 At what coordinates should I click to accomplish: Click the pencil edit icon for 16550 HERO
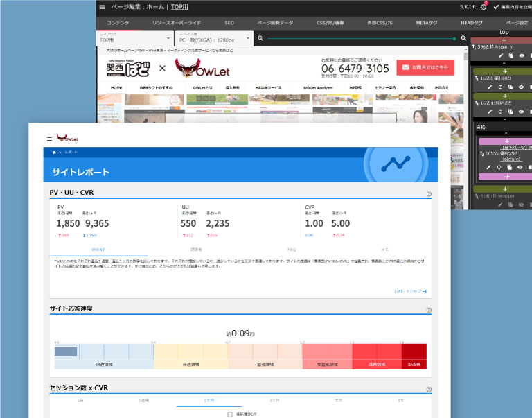(490, 87)
